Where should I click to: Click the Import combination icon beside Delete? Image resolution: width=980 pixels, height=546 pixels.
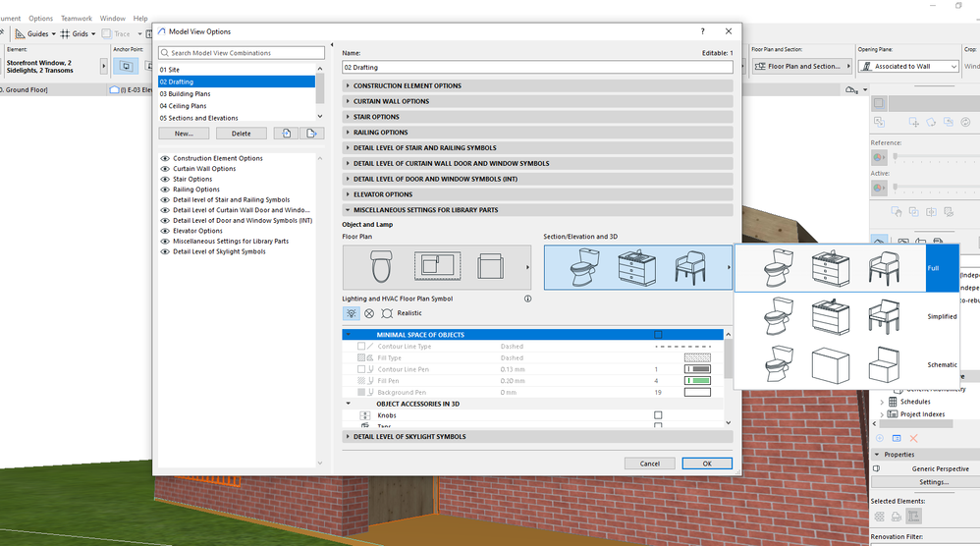(286, 134)
